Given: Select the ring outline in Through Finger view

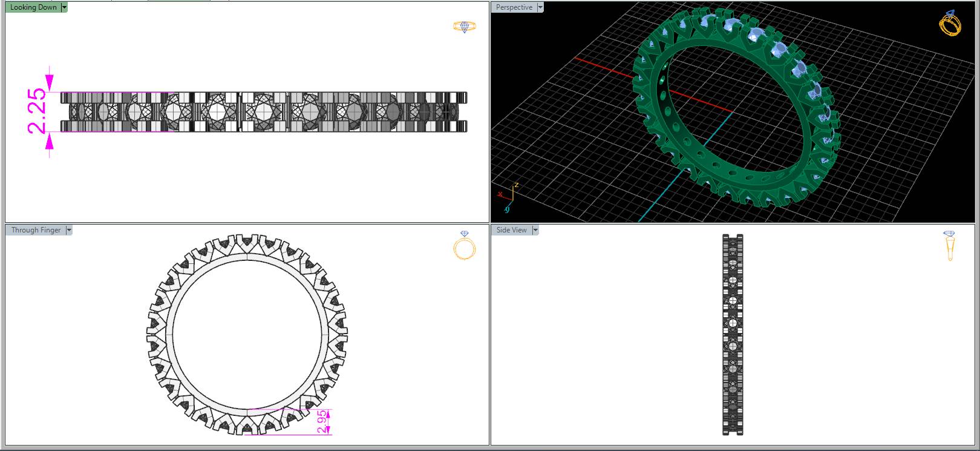Looking at the screenshot, I should tap(247, 335).
